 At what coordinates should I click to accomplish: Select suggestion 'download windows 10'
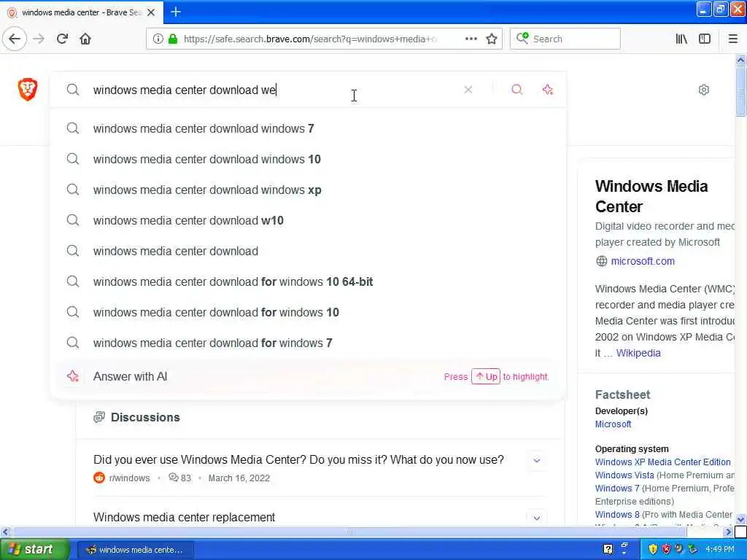click(x=309, y=159)
